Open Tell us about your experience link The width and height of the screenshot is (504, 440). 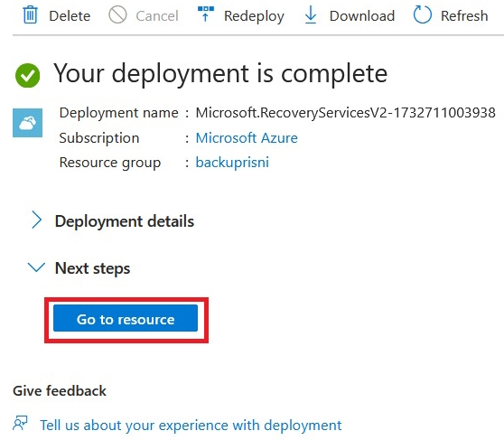coord(191,426)
